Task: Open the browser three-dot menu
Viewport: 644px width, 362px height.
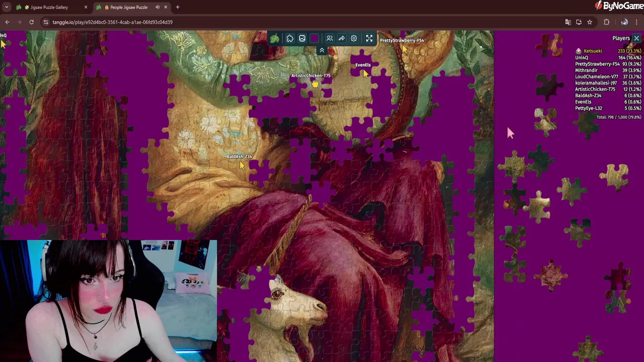Action: pos(637,22)
